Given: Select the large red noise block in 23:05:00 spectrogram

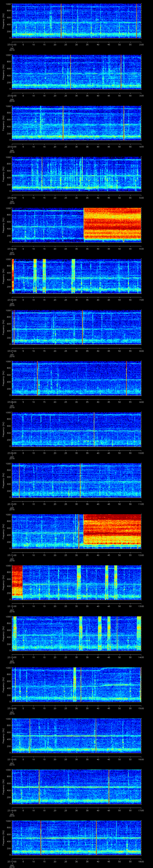Looking at the screenshot, I should click(x=112, y=223).
